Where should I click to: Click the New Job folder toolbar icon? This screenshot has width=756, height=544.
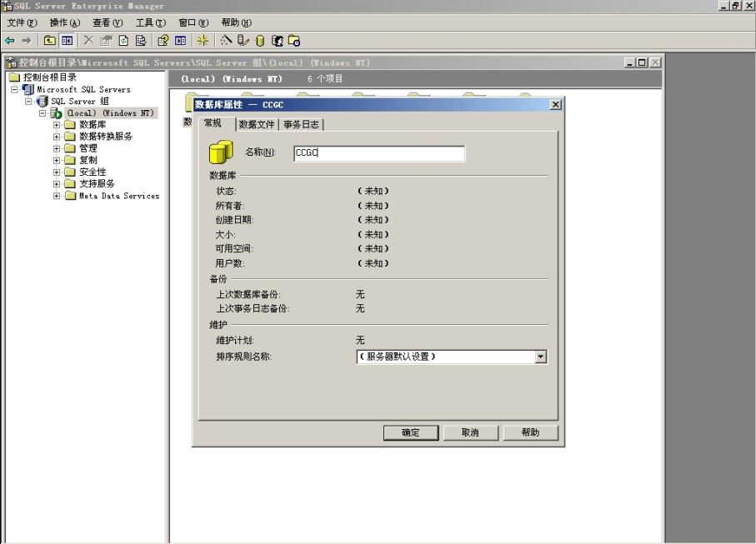pos(294,41)
